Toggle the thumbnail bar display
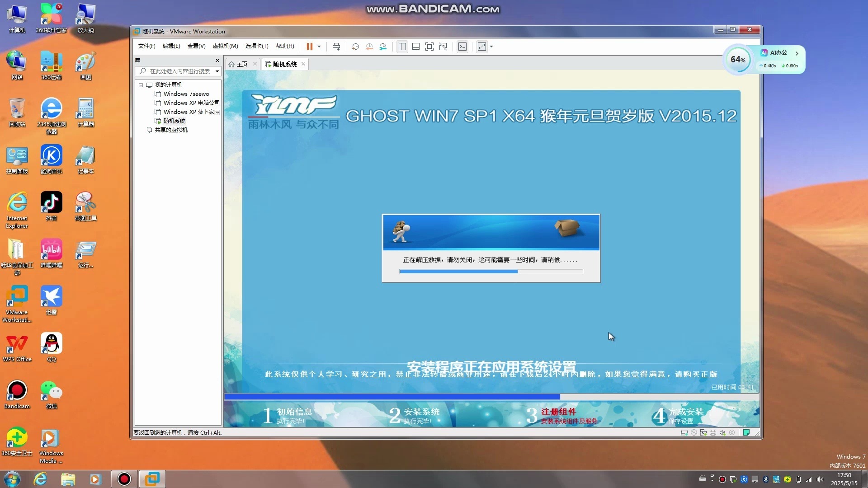Image resolution: width=868 pixels, height=488 pixels. pyautogui.click(x=416, y=47)
